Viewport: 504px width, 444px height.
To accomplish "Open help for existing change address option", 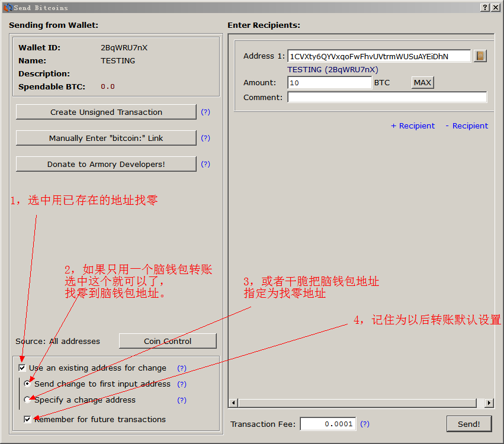I will tap(182, 368).
